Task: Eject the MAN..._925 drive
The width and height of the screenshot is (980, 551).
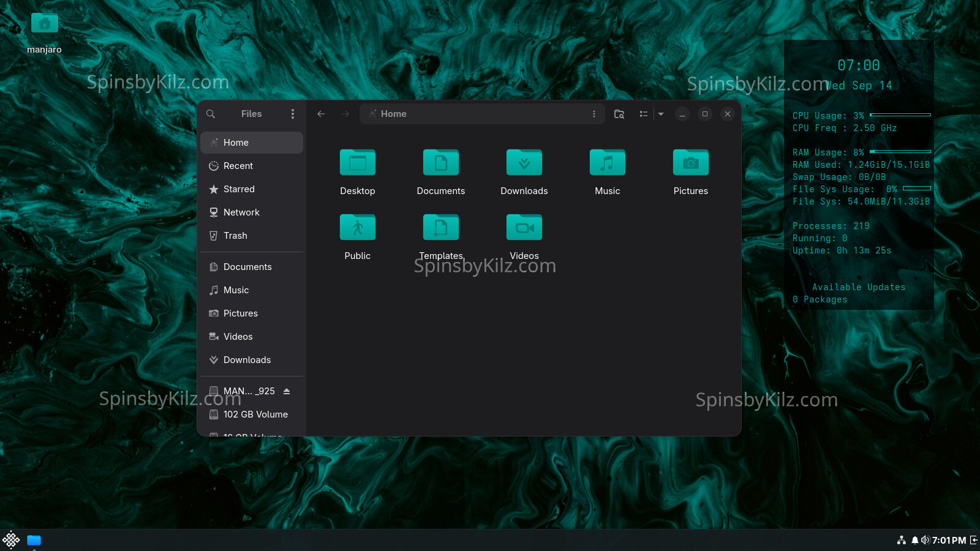Action: [287, 391]
